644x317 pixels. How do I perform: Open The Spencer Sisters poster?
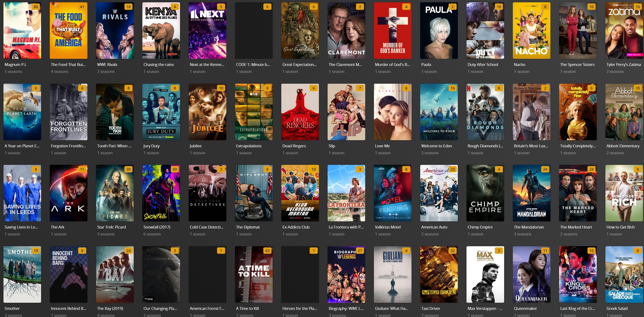pyautogui.click(x=578, y=30)
